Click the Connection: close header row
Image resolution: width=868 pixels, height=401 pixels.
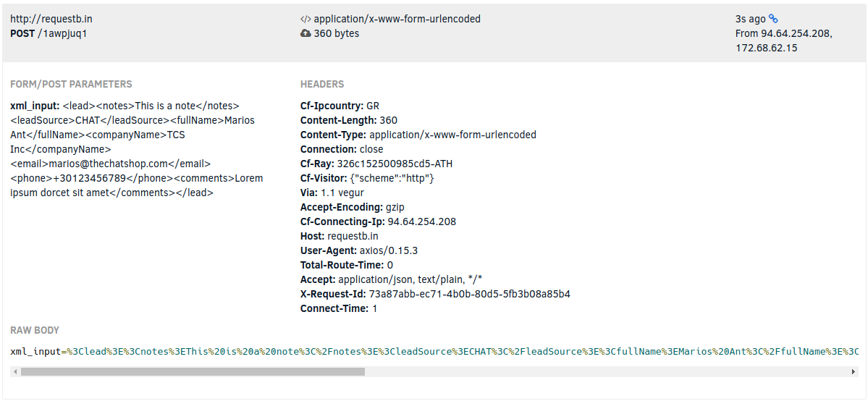click(342, 149)
